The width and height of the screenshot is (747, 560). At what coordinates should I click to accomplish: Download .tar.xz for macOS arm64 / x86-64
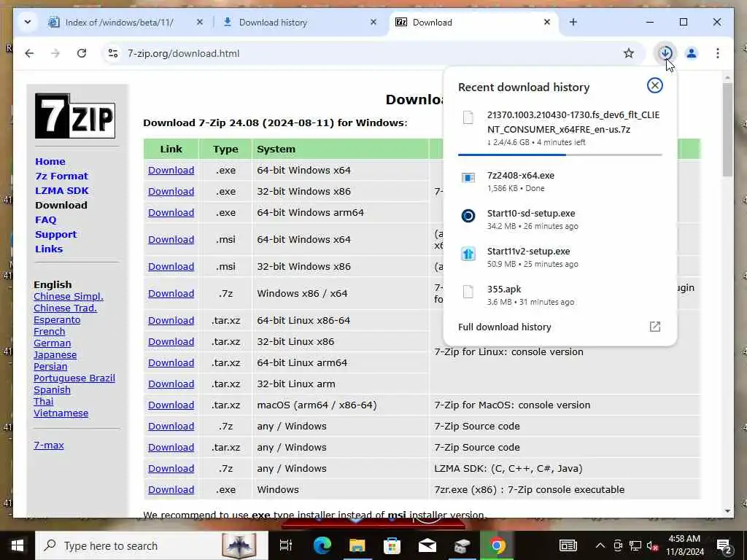coord(171,405)
